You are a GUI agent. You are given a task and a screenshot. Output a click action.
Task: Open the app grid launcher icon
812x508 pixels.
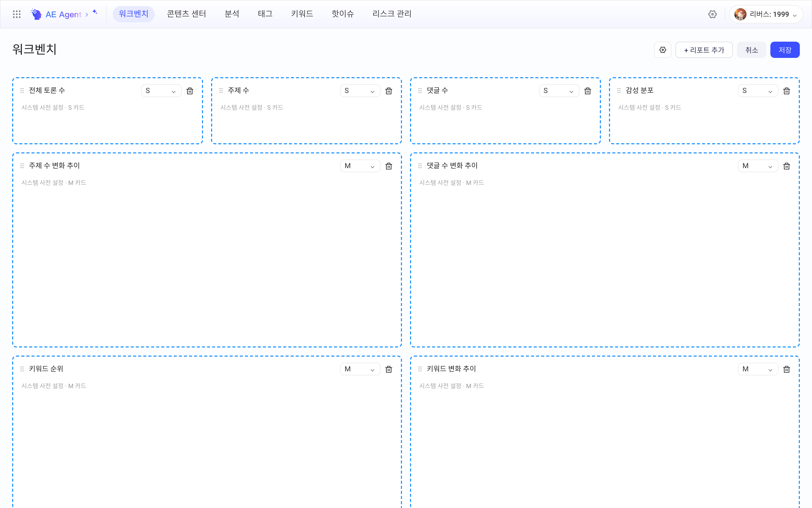pos(17,14)
